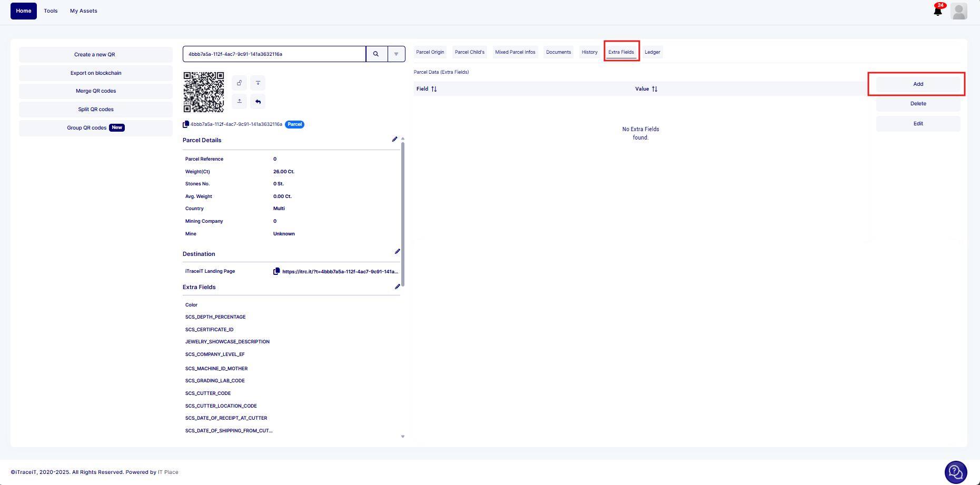Viewport: 980px width, 485px height.
Task: Click the upload arrow icon near QR
Action: (x=239, y=101)
